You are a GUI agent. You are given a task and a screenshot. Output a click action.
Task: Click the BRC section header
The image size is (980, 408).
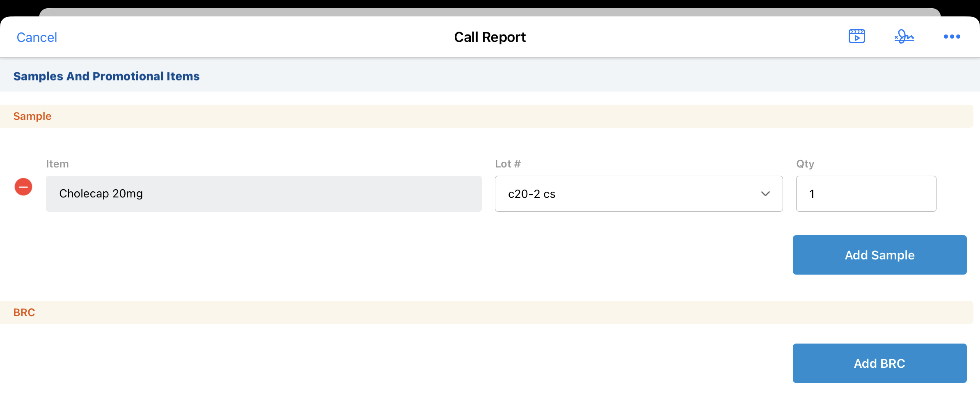pyautogui.click(x=24, y=312)
